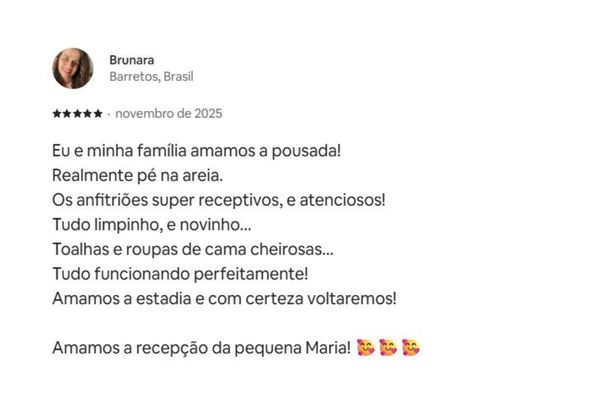Click the 'Tudo funcionando perfeitamente!' line
600x400 pixels.
[180, 272]
